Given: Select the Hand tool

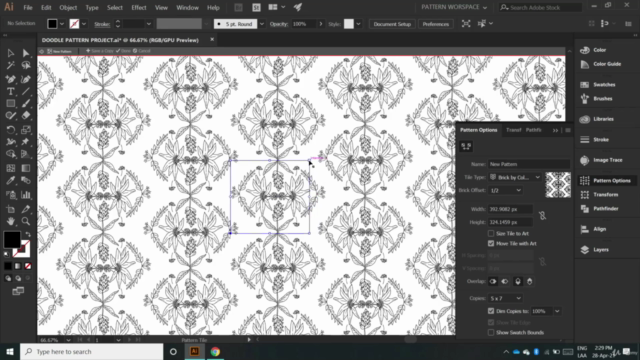Looking at the screenshot, I should tap(11, 221).
